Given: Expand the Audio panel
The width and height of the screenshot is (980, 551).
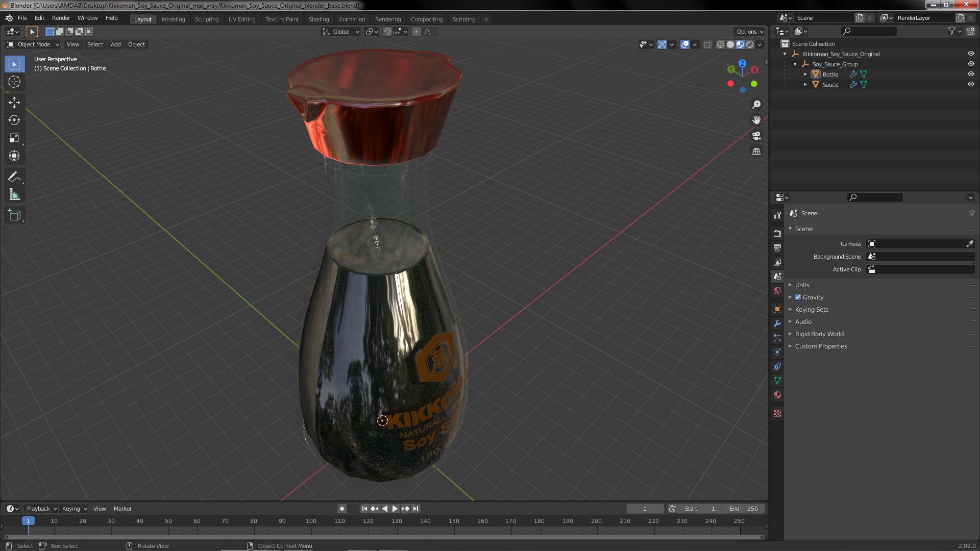Looking at the screenshot, I should (x=803, y=321).
